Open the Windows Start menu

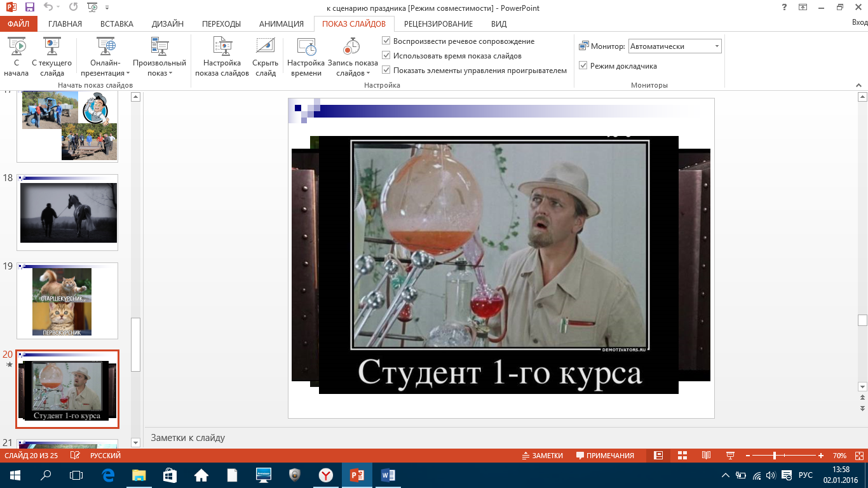click(x=15, y=475)
